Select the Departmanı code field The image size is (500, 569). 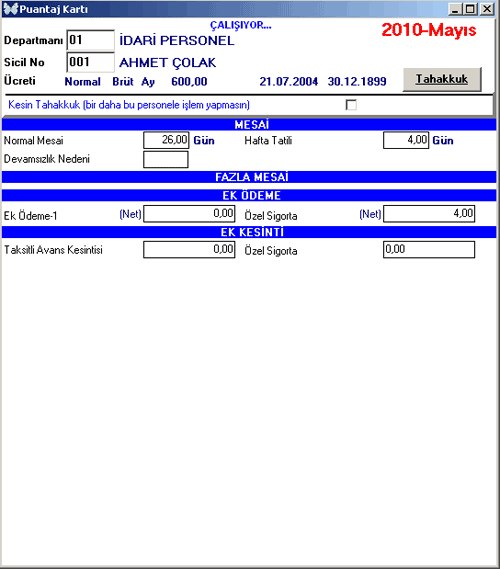click(x=90, y=40)
